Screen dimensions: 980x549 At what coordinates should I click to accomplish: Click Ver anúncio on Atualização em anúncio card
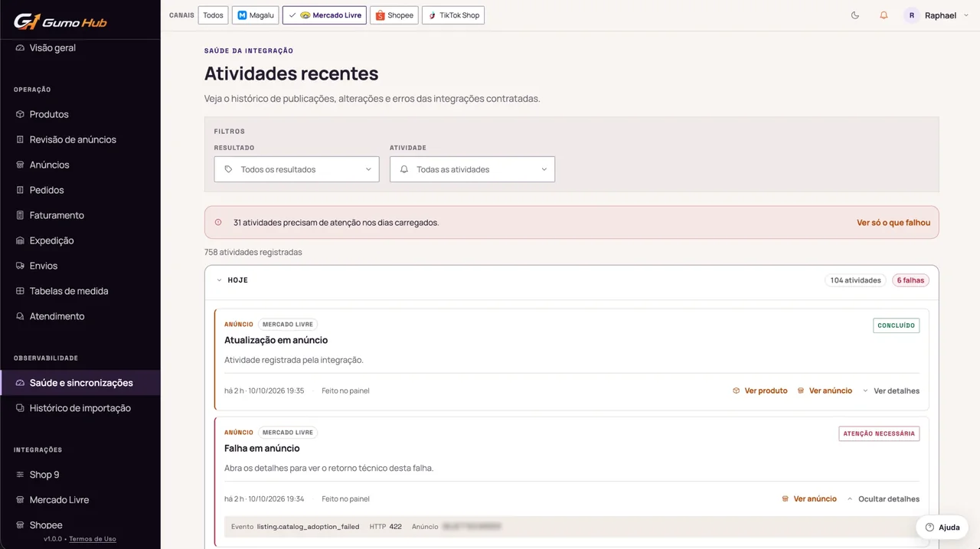click(825, 391)
